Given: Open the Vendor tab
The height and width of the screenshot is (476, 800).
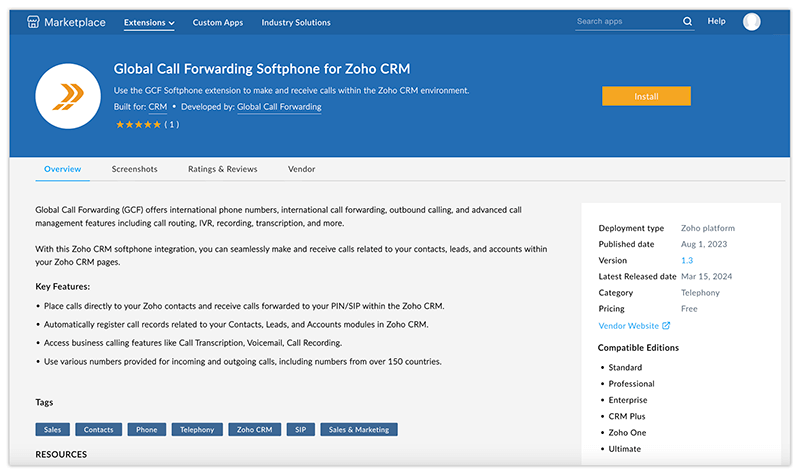Looking at the screenshot, I should (x=302, y=169).
